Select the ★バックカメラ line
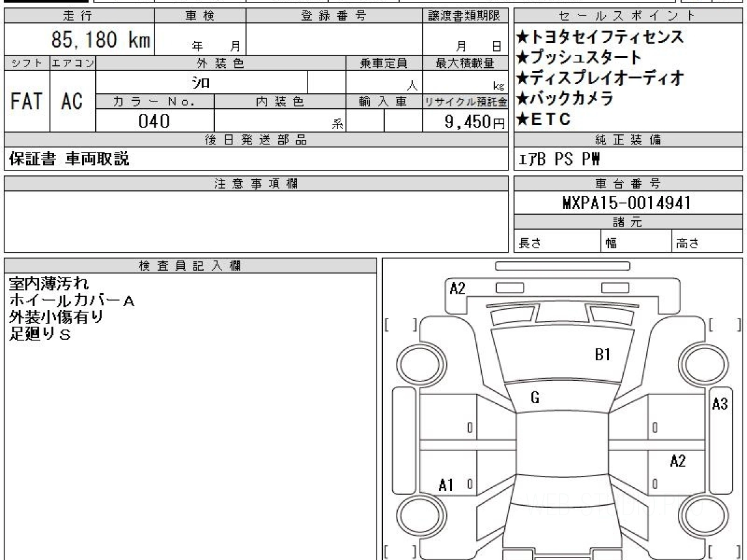747x560 pixels. pyautogui.click(x=565, y=98)
